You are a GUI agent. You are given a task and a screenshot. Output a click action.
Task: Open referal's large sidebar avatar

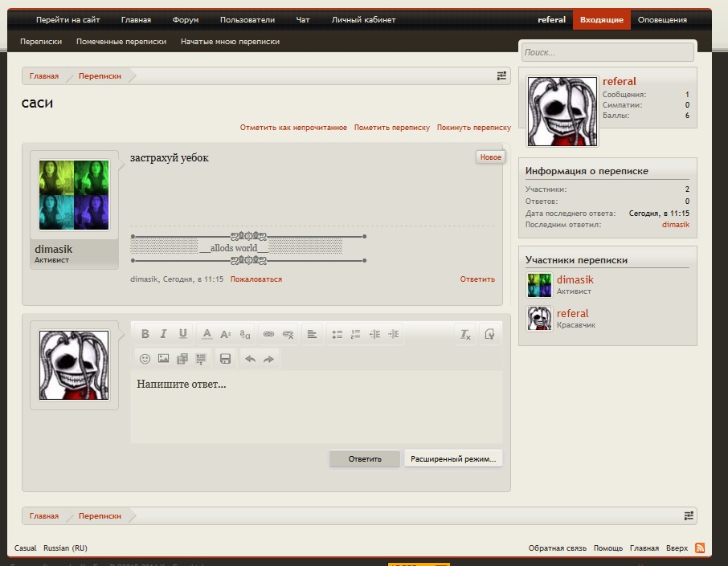[x=562, y=112]
